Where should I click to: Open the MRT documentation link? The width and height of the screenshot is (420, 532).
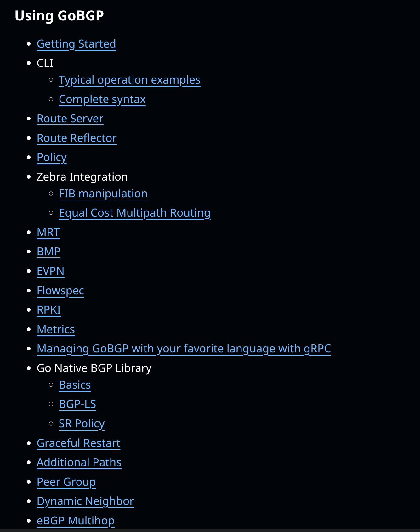(48, 232)
